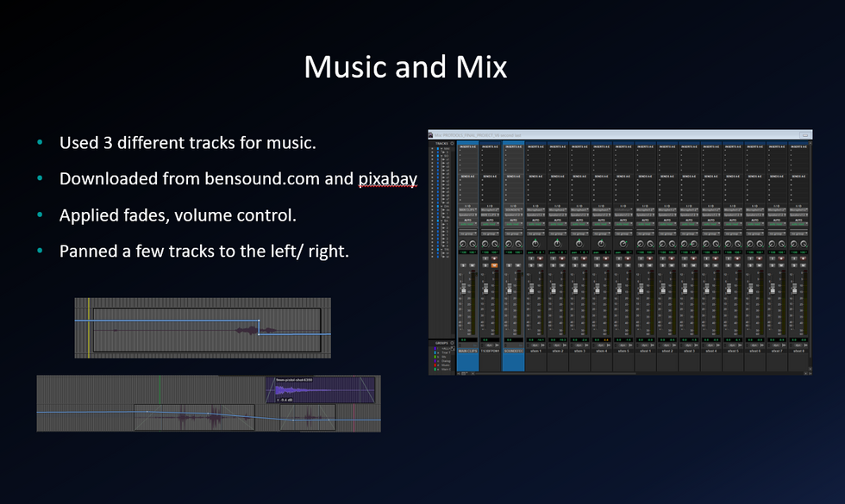Screen dimensions: 845x504
Task: Solo the sfxst 4 track
Action: 706,265
